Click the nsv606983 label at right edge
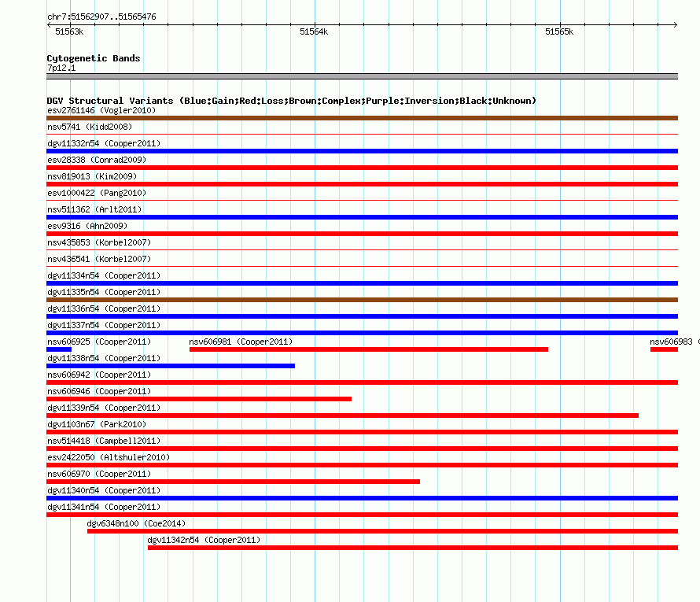700x602 pixels. pyautogui.click(x=675, y=342)
